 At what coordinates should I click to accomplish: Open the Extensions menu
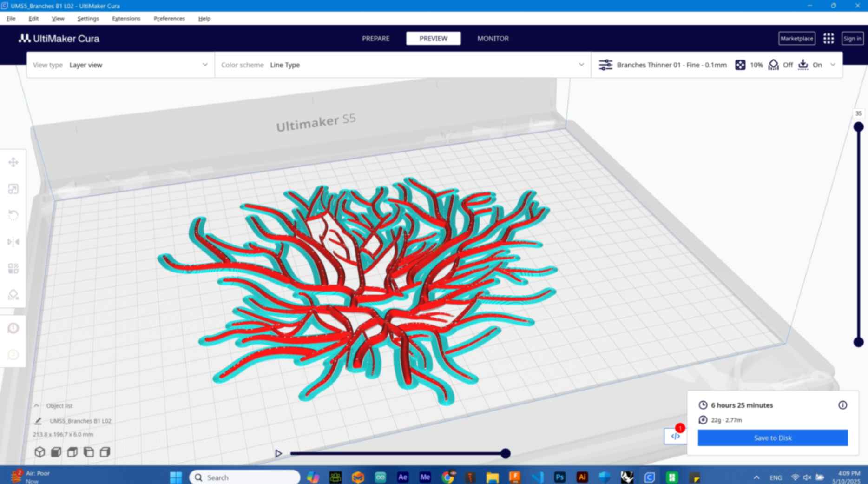point(126,19)
